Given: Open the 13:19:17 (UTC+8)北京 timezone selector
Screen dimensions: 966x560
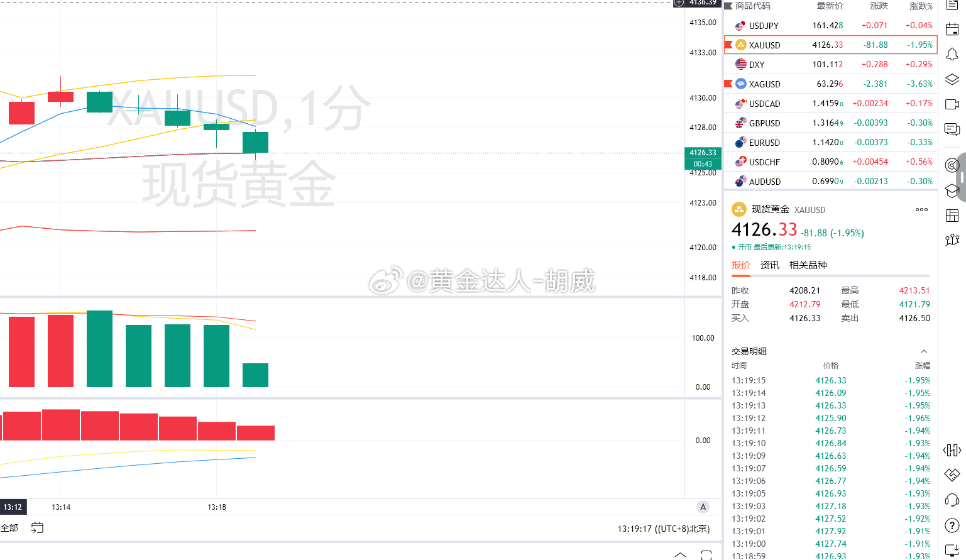Looking at the screenshot, I should coord(664,529).
